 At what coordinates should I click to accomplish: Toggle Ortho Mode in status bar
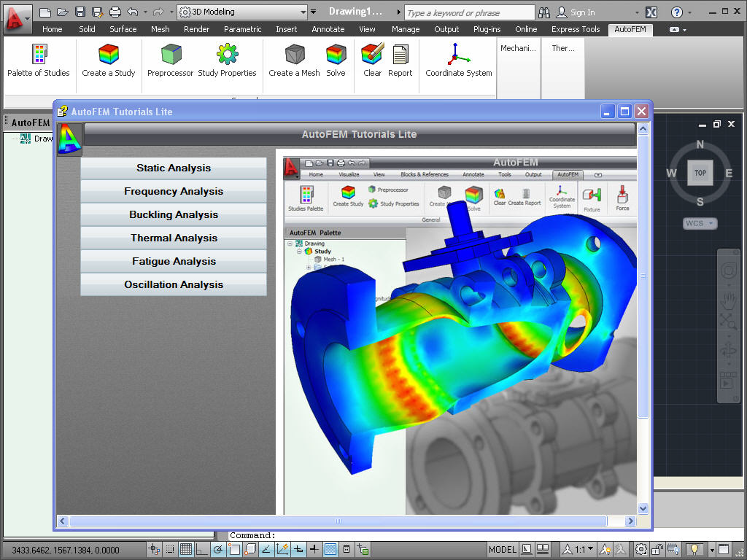(202, 550)
